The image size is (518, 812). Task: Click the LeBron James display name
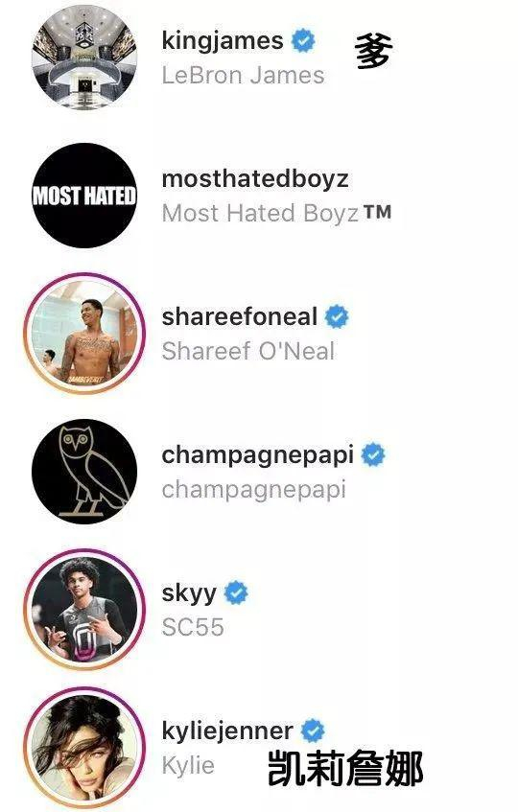[243, 75]
